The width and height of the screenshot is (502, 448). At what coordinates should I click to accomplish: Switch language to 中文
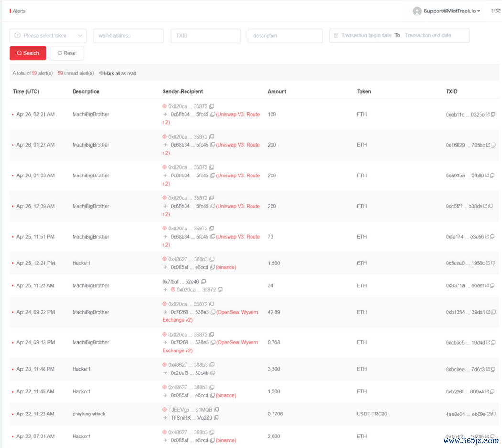[495, 11]
